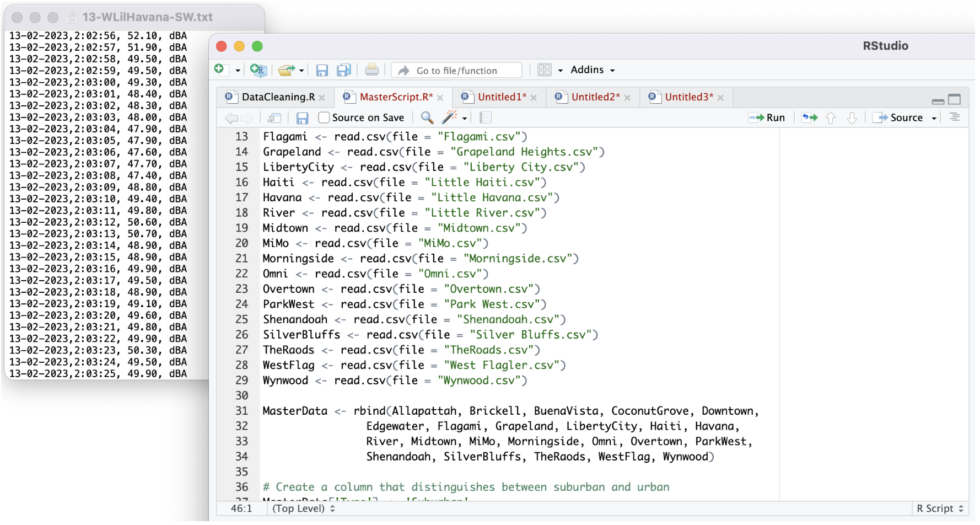Click the code tools magic wand
The width and height of the screenshot is (980, 525).
(450, 117)
